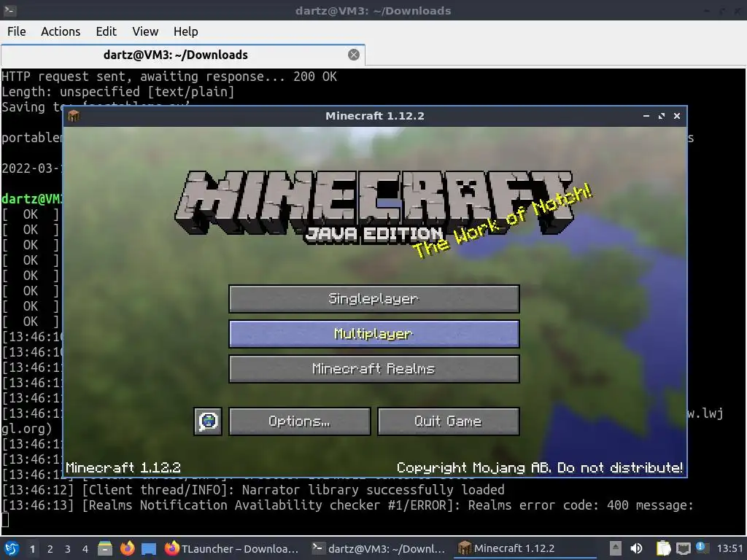Viewport: 747px width, 560px height.
Task: Open the terminal File menu
Action: [x=17, y=31]
